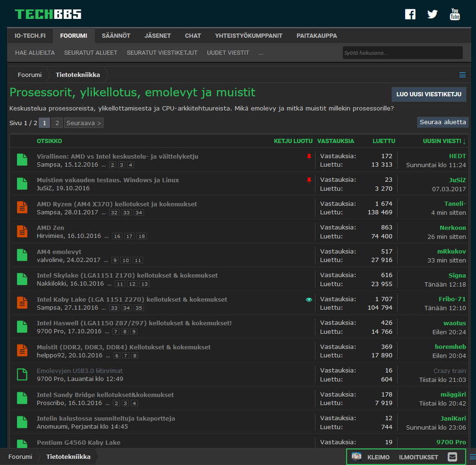Open the Säännöt tab

coord(116,35)
